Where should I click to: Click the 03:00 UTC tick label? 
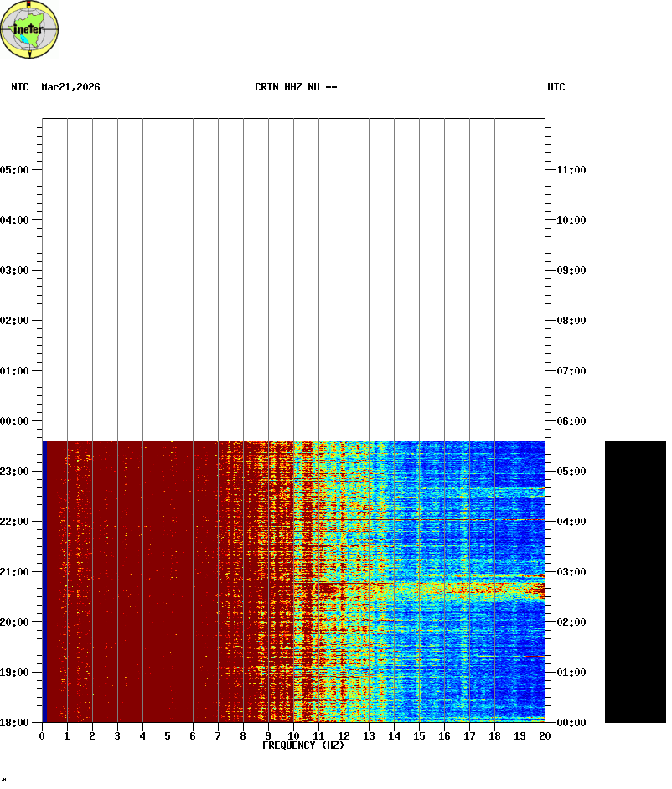click(571, 572)
